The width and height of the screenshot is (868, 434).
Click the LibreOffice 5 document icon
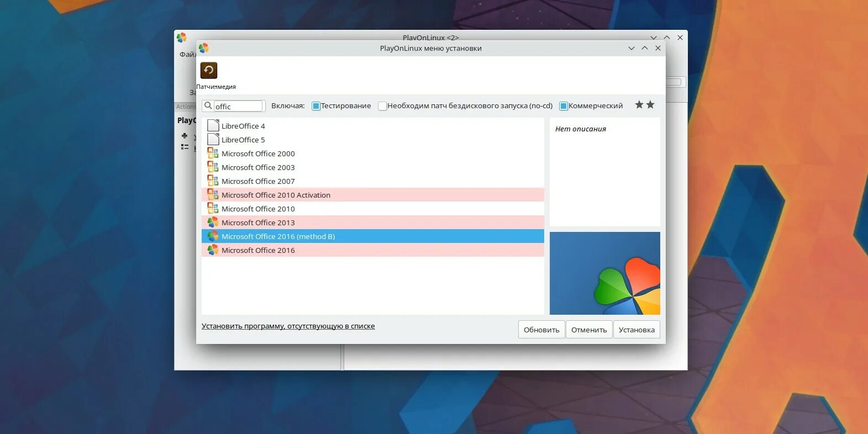(x=213, y=139)
